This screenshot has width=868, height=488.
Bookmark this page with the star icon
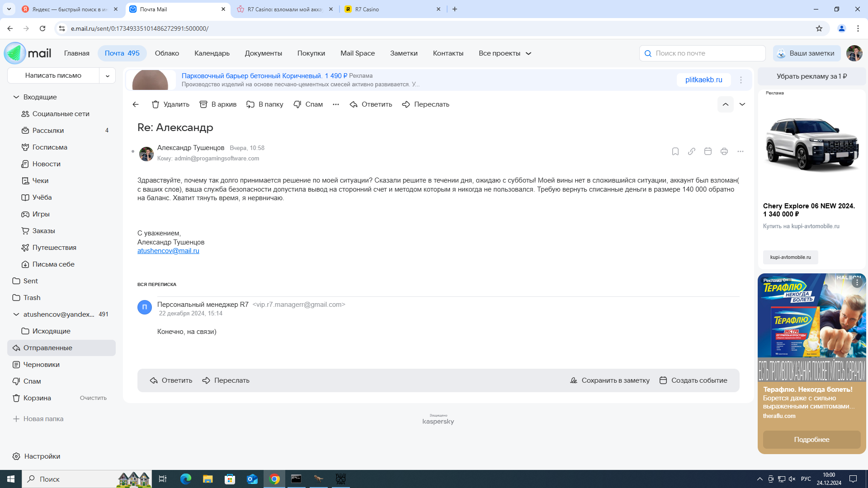(x=819, y=28)
